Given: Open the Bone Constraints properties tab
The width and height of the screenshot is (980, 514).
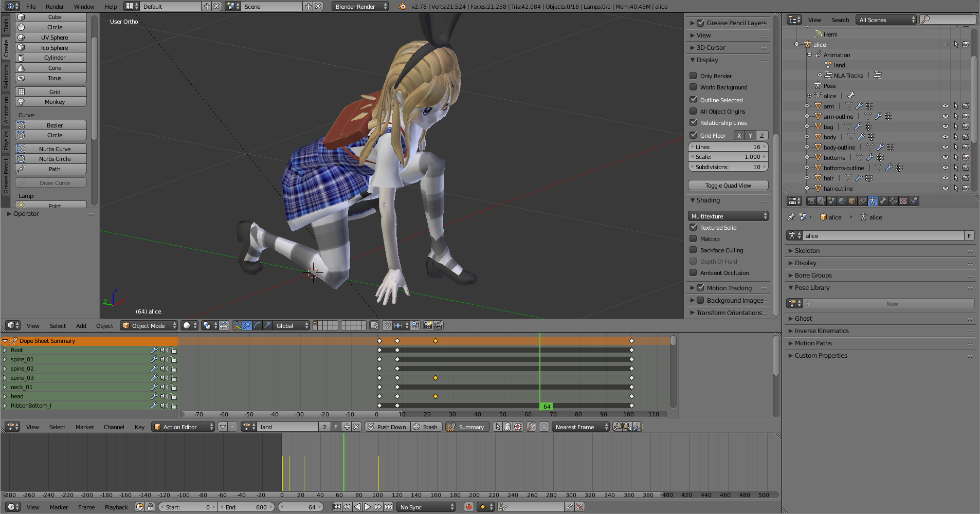Looking at the screenshot, I should (x=893, y=201).
